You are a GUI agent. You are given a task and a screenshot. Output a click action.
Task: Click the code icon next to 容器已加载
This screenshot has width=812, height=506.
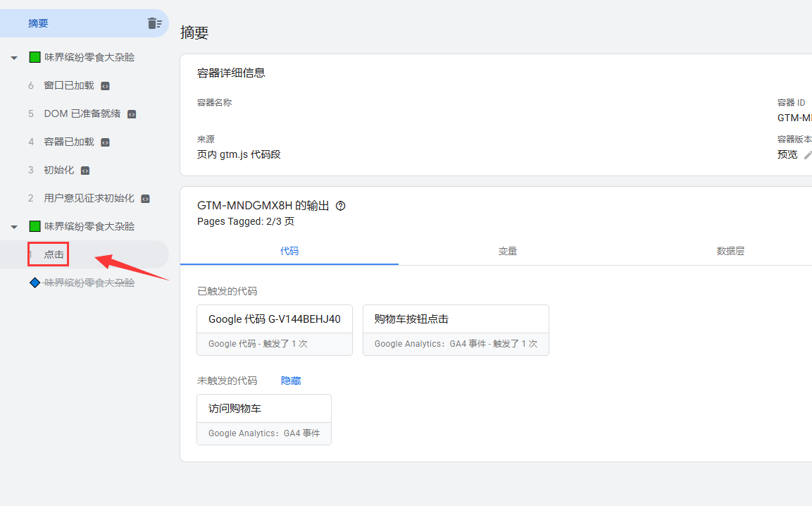105,142
